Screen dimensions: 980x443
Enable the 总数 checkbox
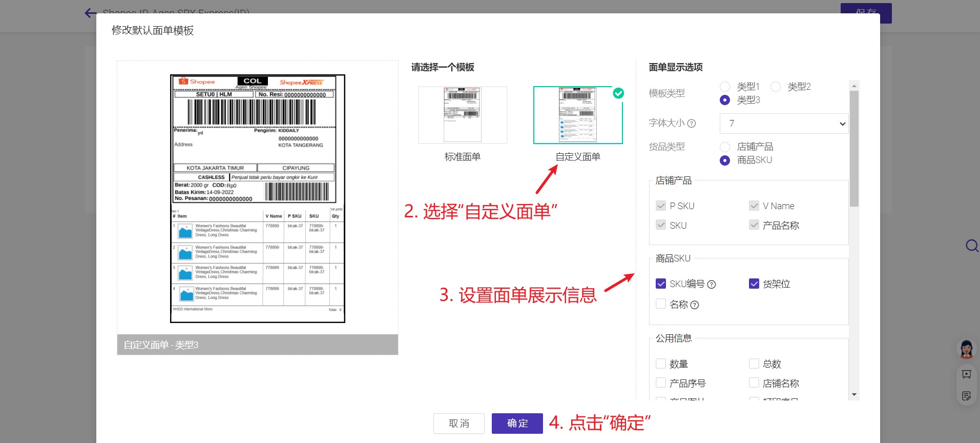tap(754, 364)
